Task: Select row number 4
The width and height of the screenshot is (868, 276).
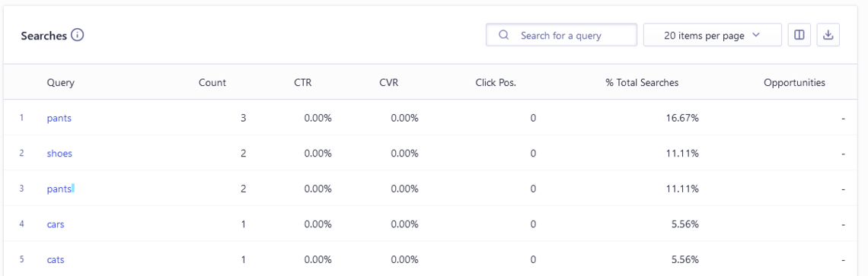Action: [x=21, y=224]
